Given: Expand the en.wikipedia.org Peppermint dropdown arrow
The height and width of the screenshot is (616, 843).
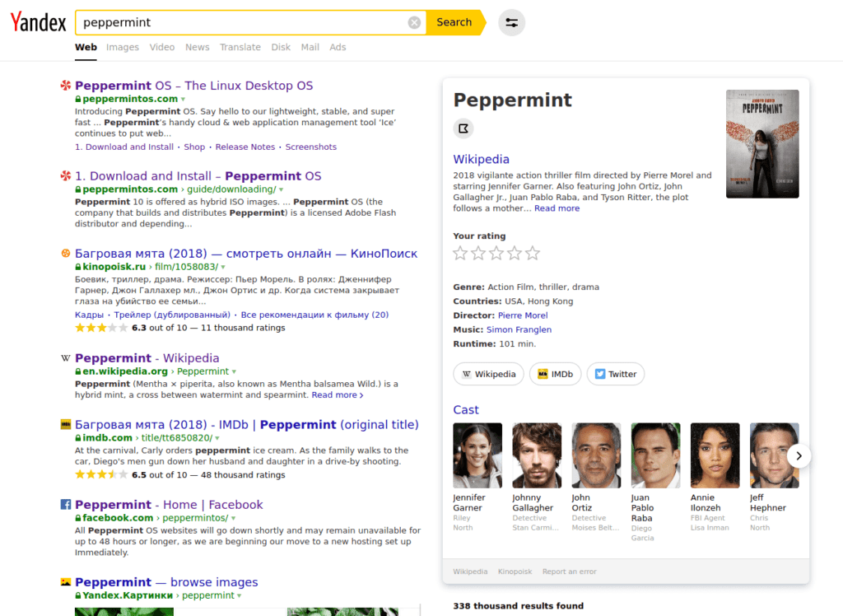Looking at the screenshot, I should click(x=234, y=371).
